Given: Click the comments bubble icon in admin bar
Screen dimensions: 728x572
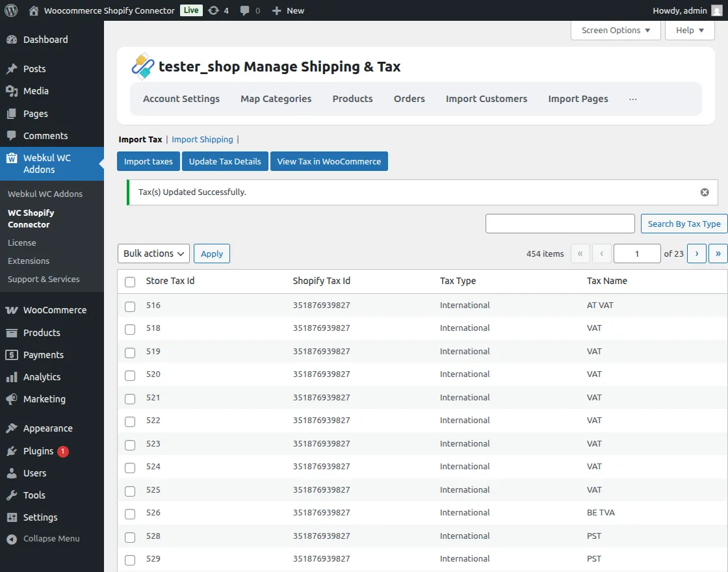Looking at the screenshot, I should point(245,10).
